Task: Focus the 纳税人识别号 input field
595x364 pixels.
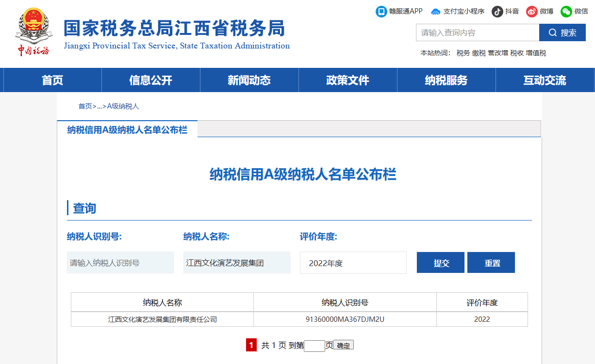Action: pyautogui.click(x=120, y=263)
